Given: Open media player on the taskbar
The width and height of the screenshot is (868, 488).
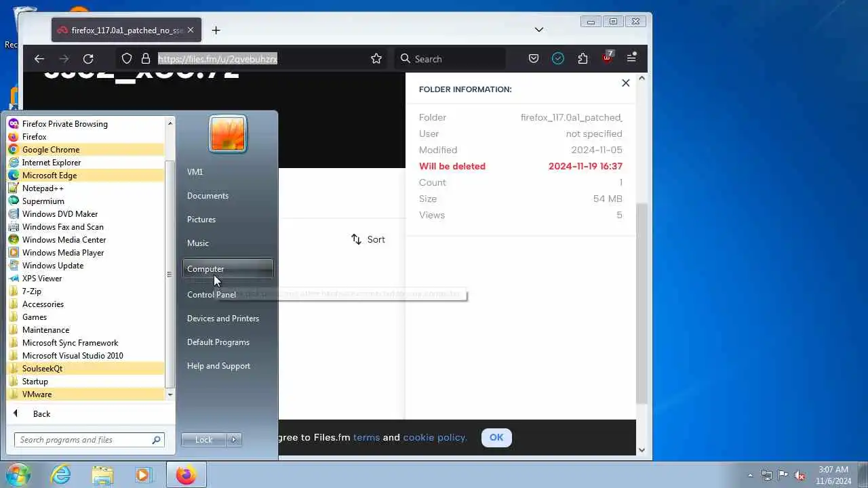Looking at the screenshot, I should click(143, 474).
